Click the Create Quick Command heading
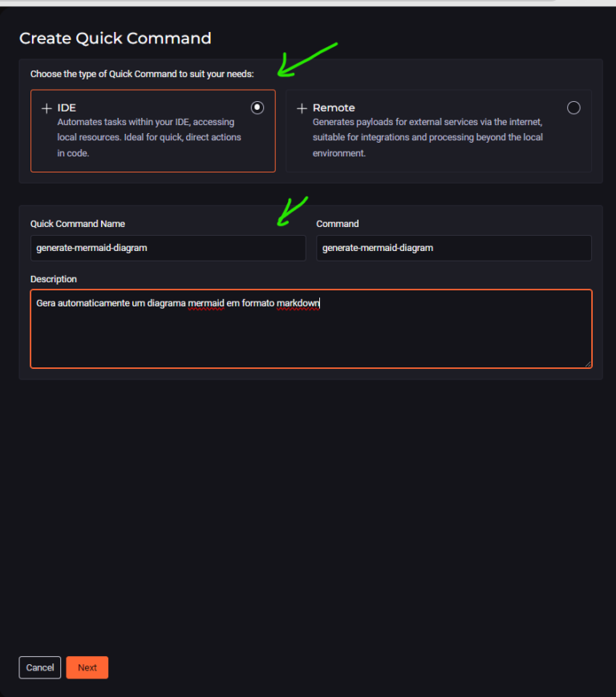Image resolution: width=616 pixels, height=697 pixels. click(x=115, y=38)
